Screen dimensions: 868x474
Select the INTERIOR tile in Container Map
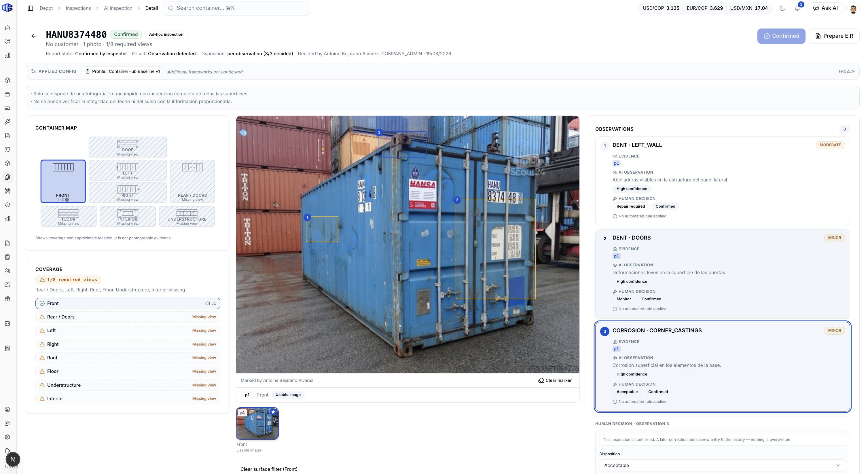pos(128,216)
